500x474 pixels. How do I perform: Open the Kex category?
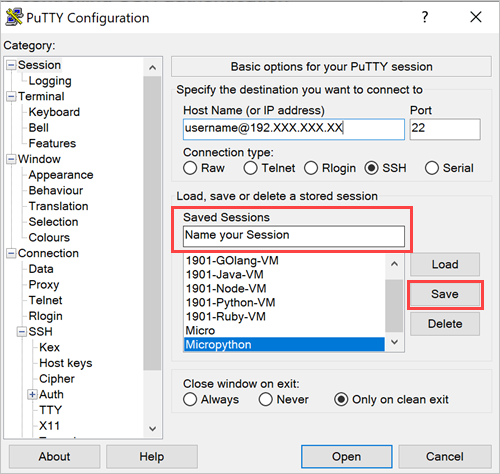(49, 347)
